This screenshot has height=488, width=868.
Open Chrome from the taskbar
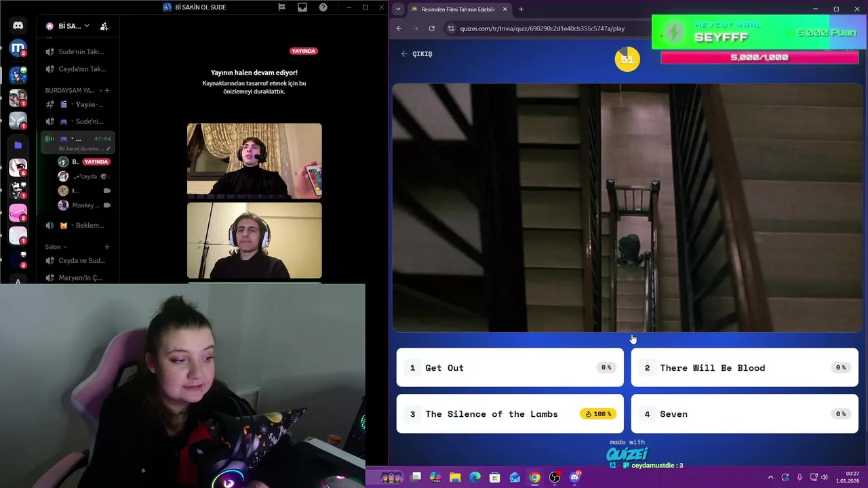pos(535,477)
